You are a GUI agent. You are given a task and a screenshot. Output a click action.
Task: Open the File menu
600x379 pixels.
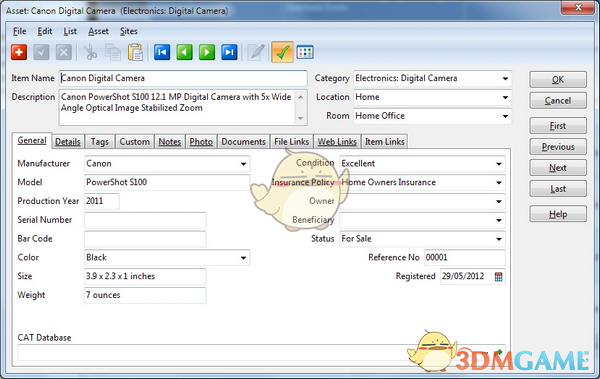tap(20, 31)
